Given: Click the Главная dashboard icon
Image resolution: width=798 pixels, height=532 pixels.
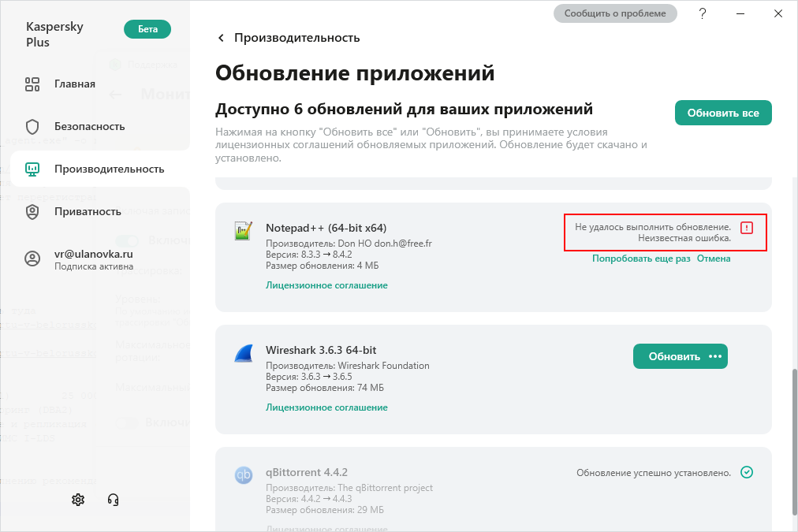Looking at the screenshot, I should (x=32, y=84).
